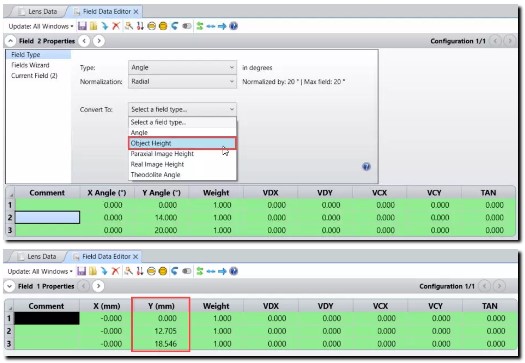Click the help icon inside the Field Type panel
Image resolution: width=525 pixels, height=363 pixels.
(366, 166)
